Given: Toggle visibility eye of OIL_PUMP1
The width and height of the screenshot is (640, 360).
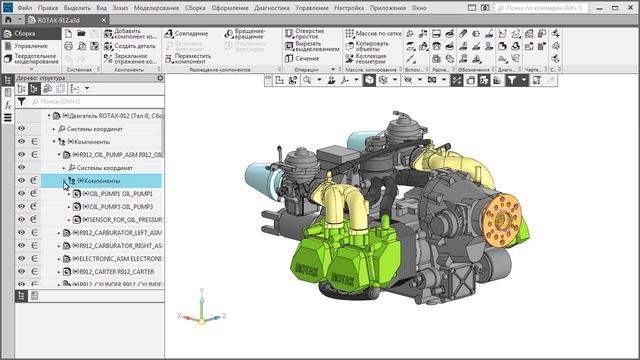Looking at the screenshot, I should point(21,193).
